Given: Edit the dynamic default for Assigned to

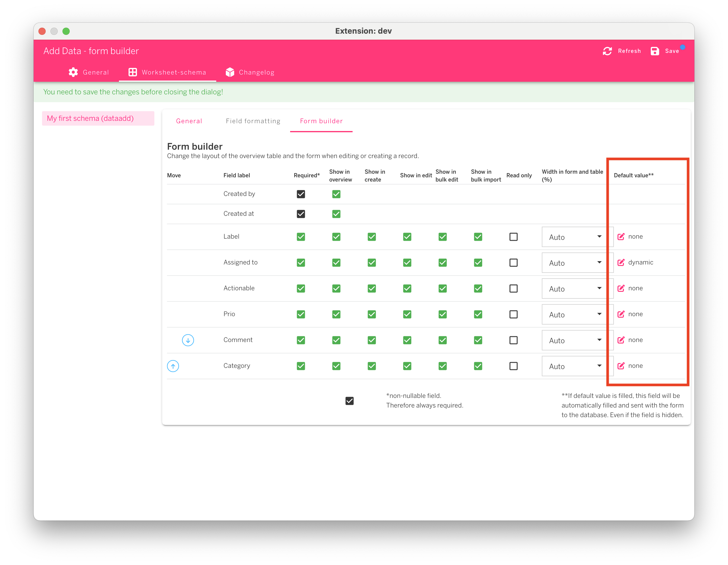Looking at the screenshot, I should tap(621, 262).
